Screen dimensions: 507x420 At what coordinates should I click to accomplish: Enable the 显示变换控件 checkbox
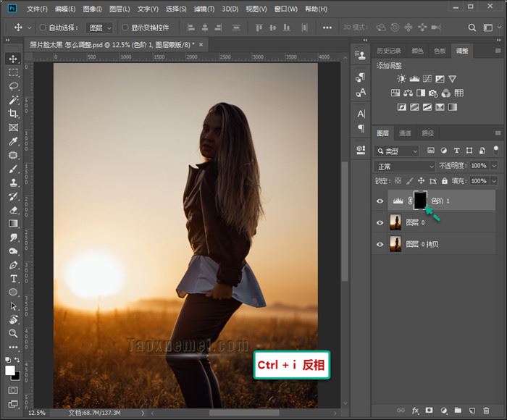coord(125,28)
